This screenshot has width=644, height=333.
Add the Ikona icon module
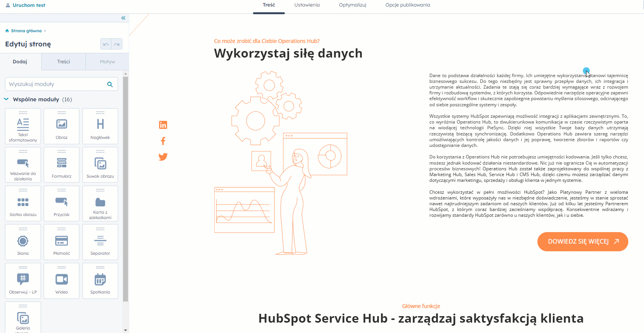23,242
